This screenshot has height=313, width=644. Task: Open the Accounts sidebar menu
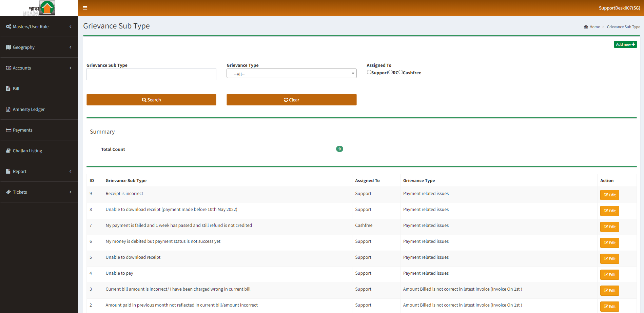point(22,68)
